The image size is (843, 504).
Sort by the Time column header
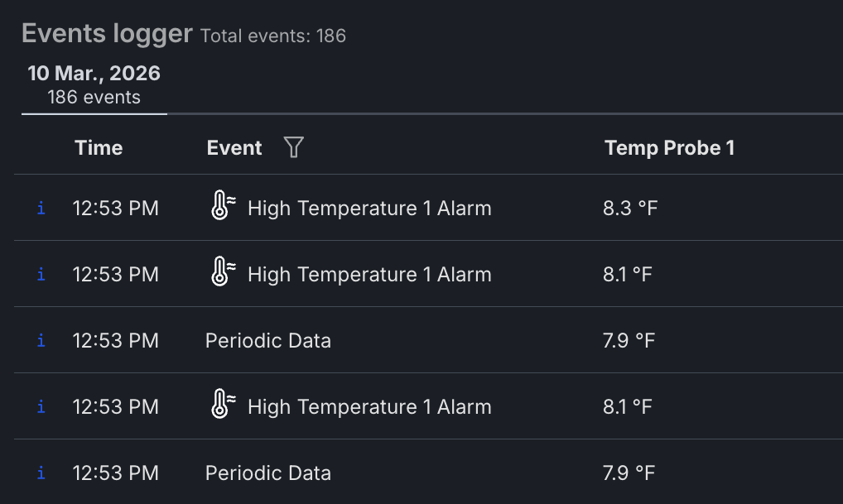click(x=99, y=147)
